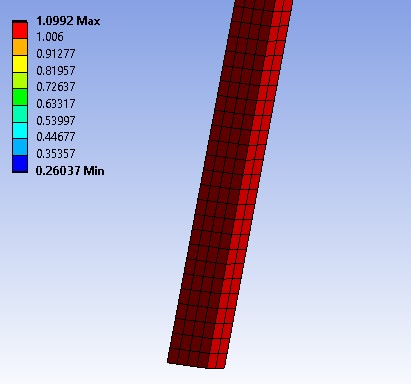Image resolution: width=411 pixels, height=384 pixels.
Task: Click the 1.0992 Max legend label
Action: 68,21
